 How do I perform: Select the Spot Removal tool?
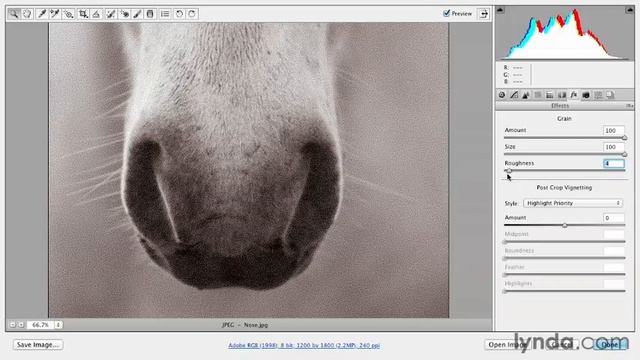pyautogui.click(x=111, y=14)
